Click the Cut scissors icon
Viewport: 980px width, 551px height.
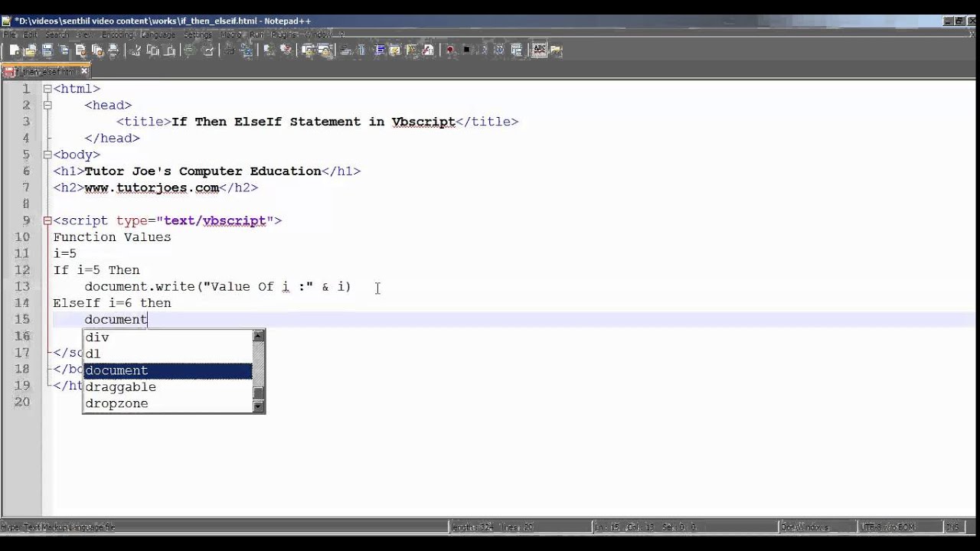point(135,51)
